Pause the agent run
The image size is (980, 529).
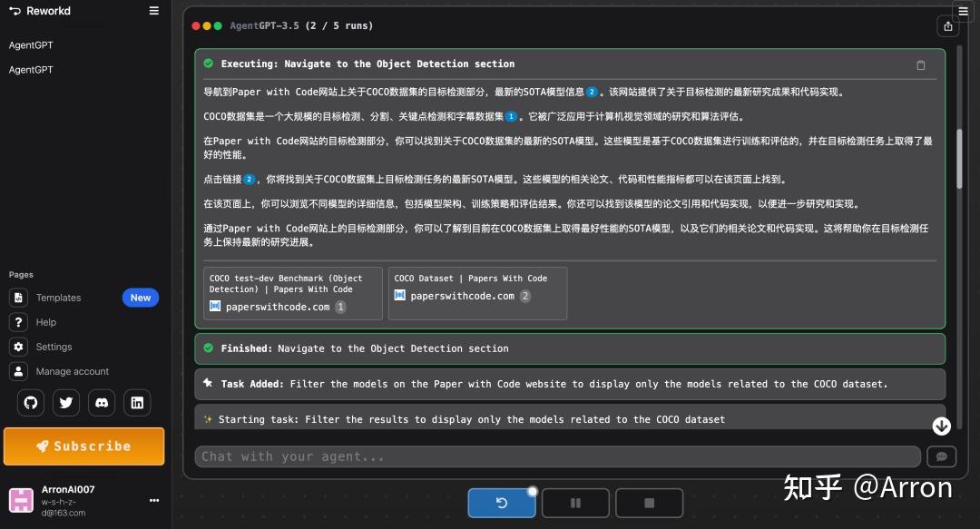coord(575,503)
